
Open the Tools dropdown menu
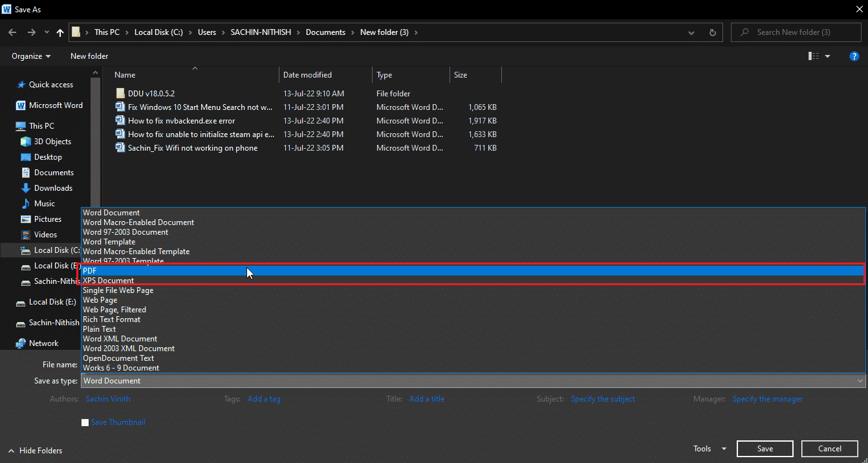pos(710,449)
